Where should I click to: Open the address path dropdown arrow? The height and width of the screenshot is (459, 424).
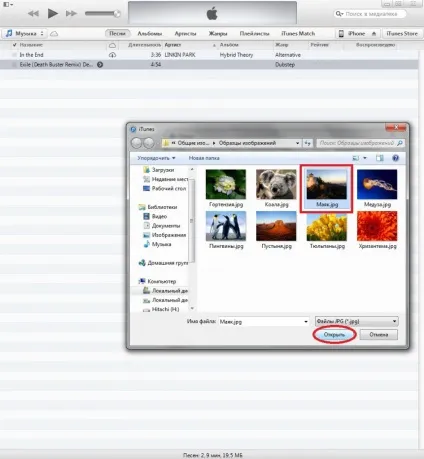(297, 143)
